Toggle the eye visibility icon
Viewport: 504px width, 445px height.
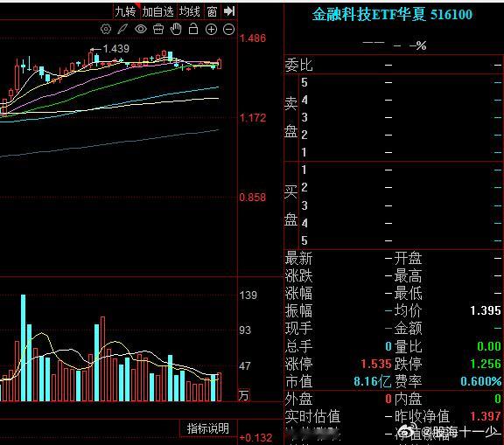[141, 29]
